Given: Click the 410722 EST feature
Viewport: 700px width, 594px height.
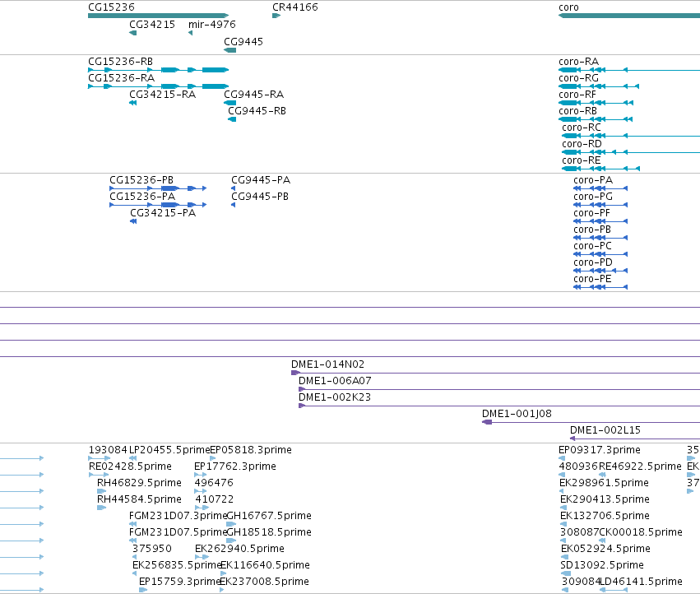Looking at the screenshot, I should point(202,508).
